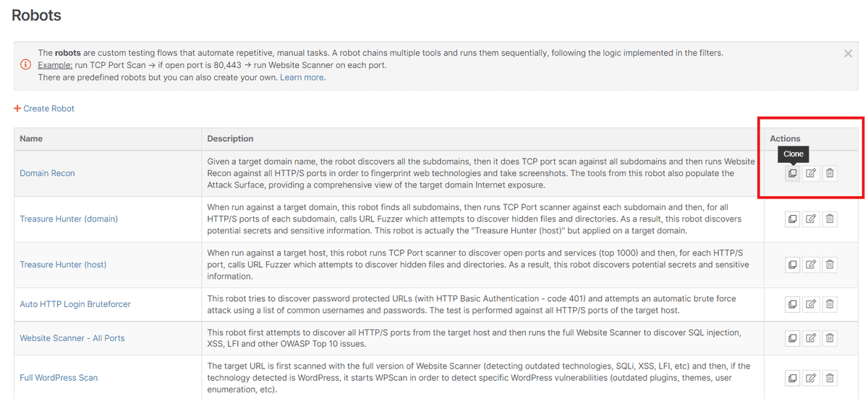Open the Treasure Hunter (host) robot

[x=63, y=264]
